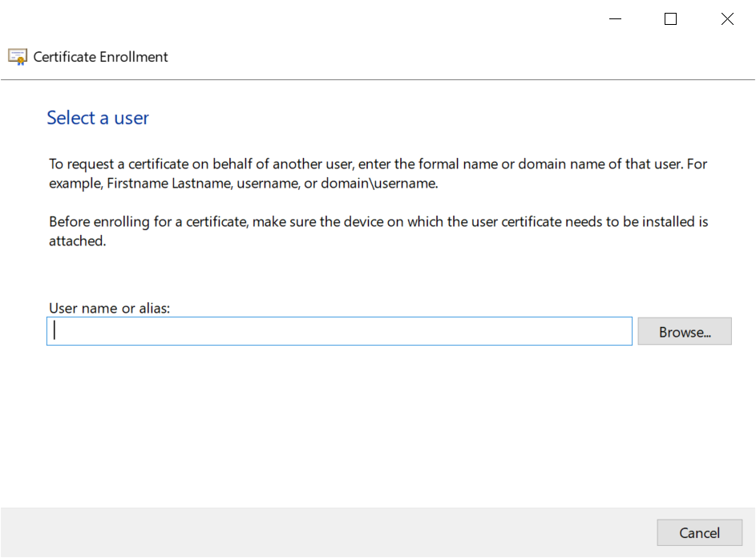Click the 'Select a user' heading

point(98,118)
